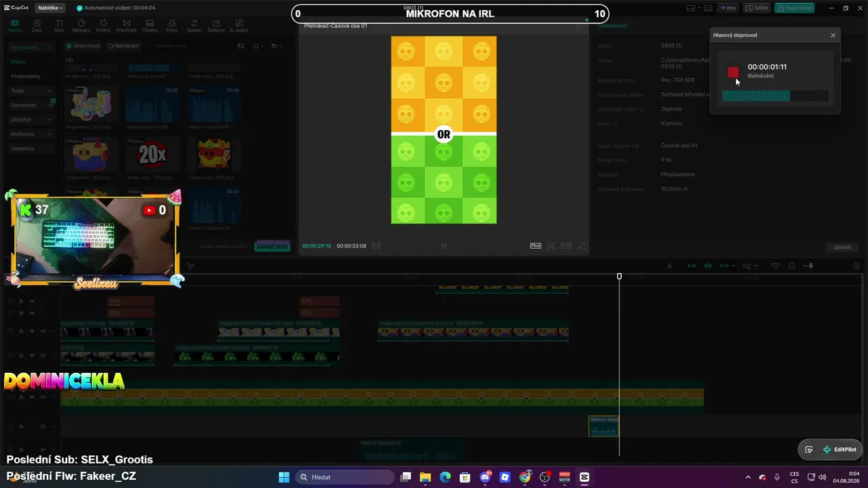Screen dimensions: 868x488
Task: Open the Efekty effects tab
Action: point(103,26)
